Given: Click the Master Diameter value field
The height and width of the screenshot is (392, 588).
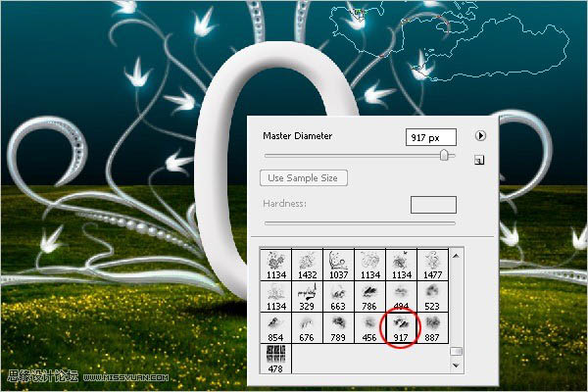Looking at the screenshot, I should click(431, 137).
